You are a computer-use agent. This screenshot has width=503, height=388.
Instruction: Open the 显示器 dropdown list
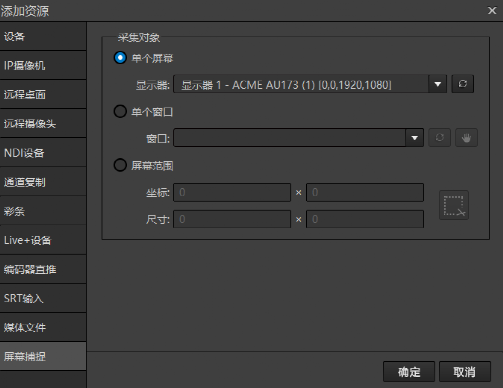point(438,84)
